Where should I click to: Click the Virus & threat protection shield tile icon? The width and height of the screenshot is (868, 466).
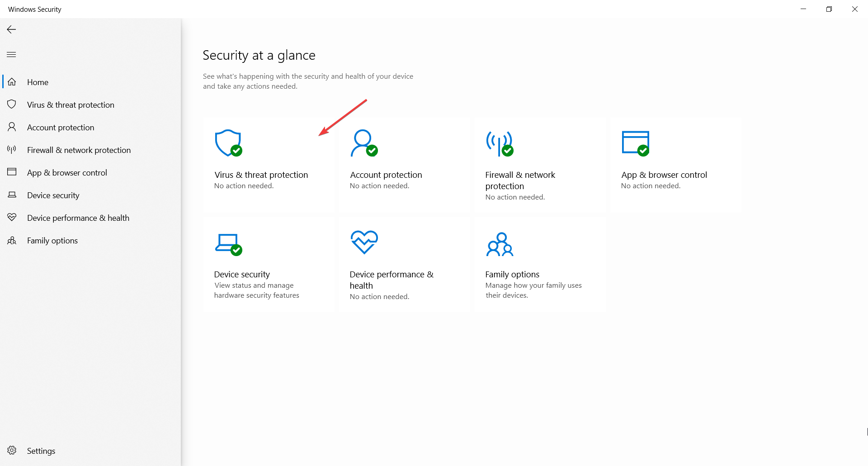(228, 143)
